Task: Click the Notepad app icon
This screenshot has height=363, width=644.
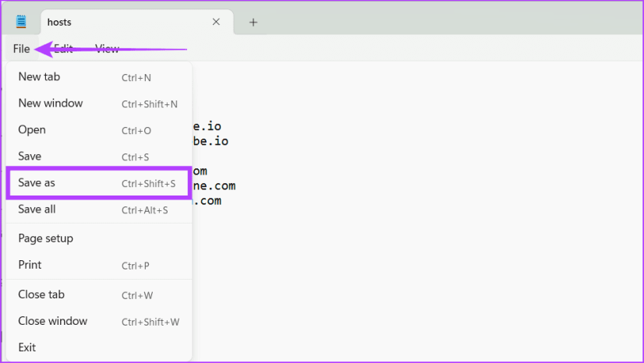Action: [21, 22]
